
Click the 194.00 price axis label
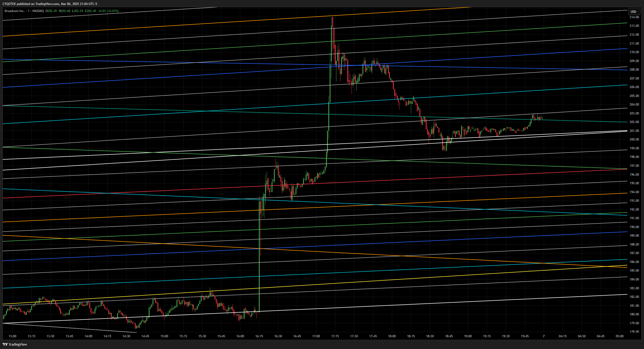pyautogui.click(x=634, y=192)
